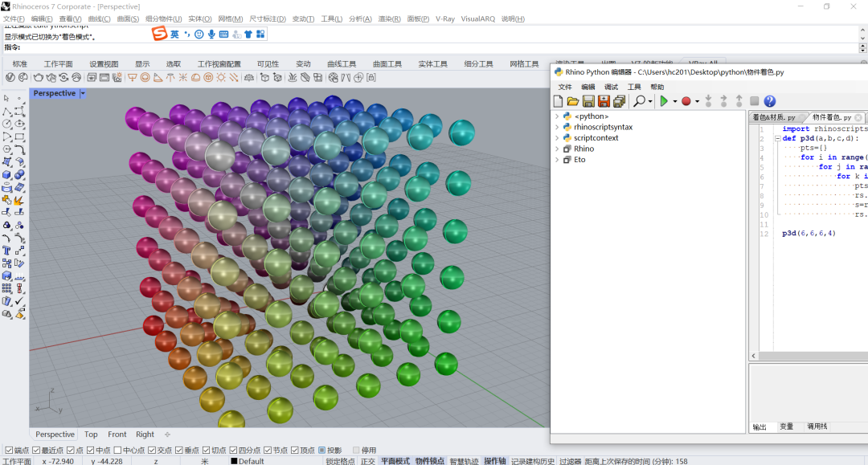Toggle 平面模式 in the status bar

click(395, 461)
